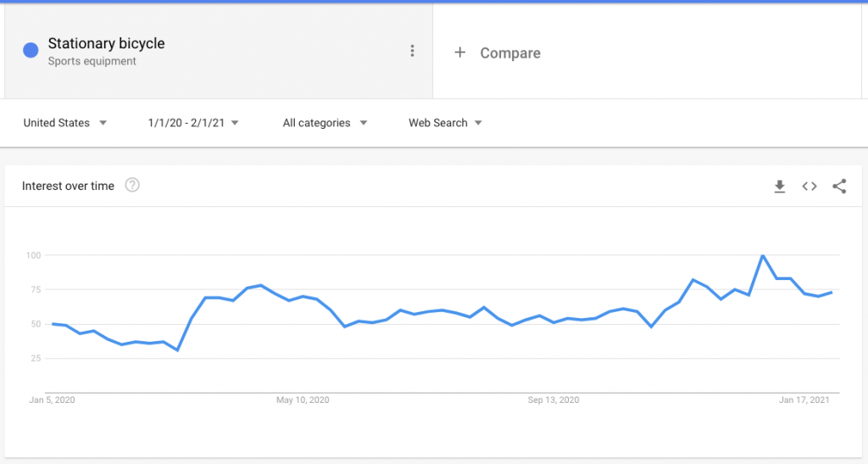Click the Compare button to add a term

click(x=509, y=53)
